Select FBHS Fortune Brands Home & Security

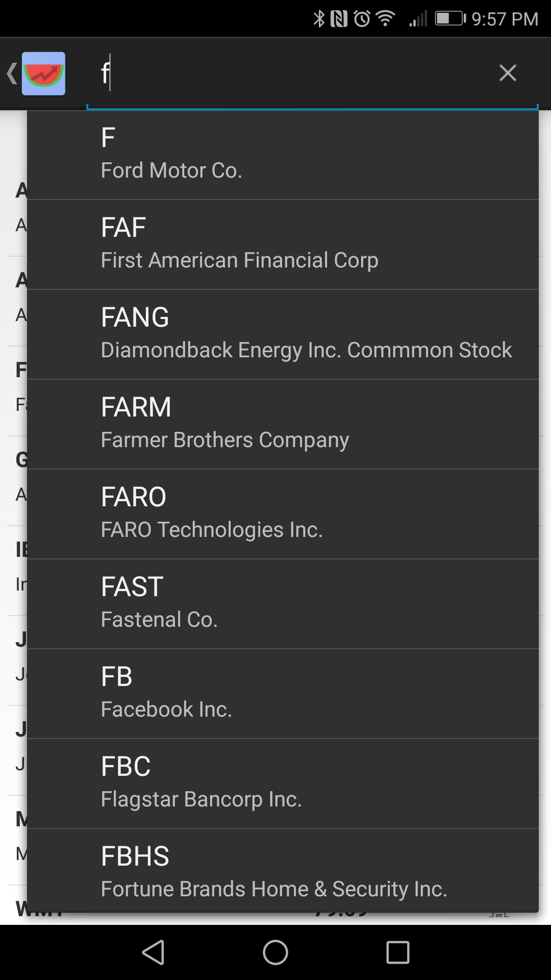coord(283,872)
